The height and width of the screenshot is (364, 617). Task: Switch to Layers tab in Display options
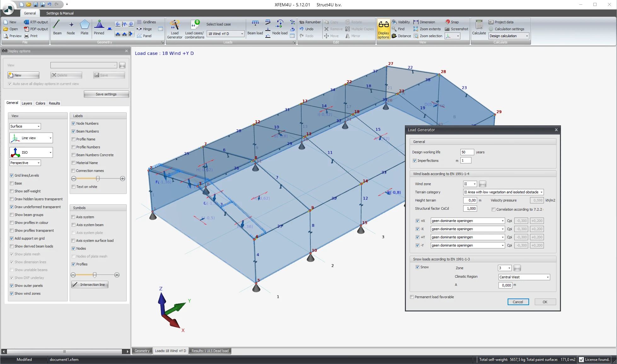[27, 103]
